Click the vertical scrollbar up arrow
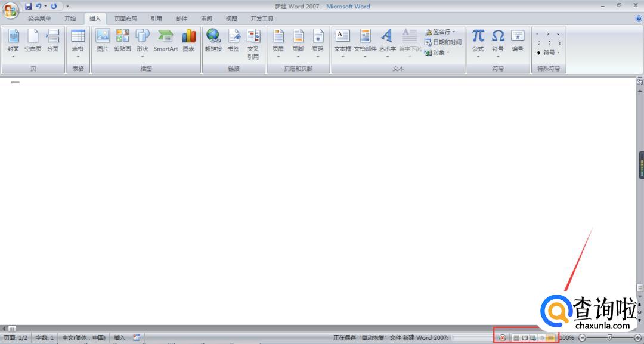 (x=640, y=91)
